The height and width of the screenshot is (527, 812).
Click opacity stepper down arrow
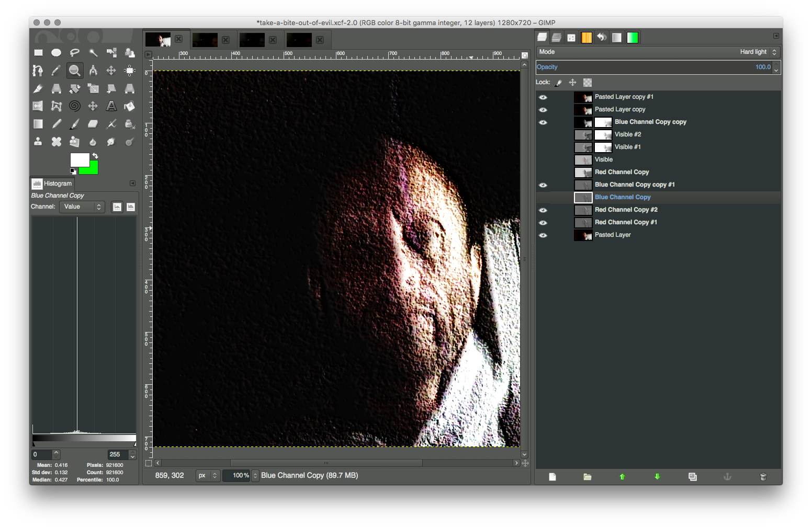(776, 70)
